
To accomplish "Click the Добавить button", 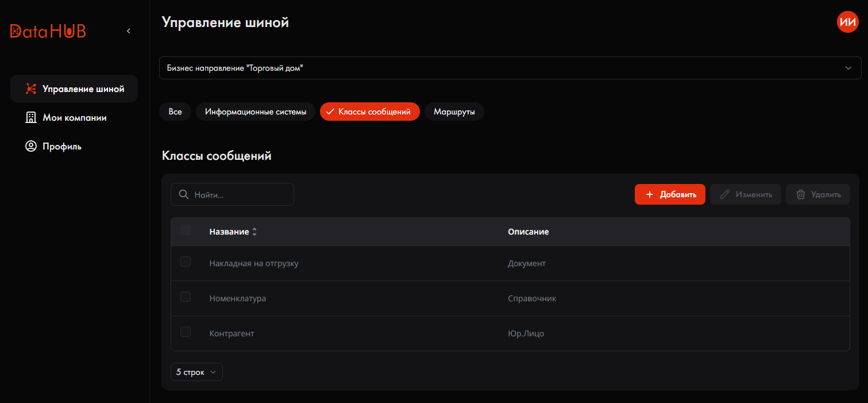I will tap(670, 194).
